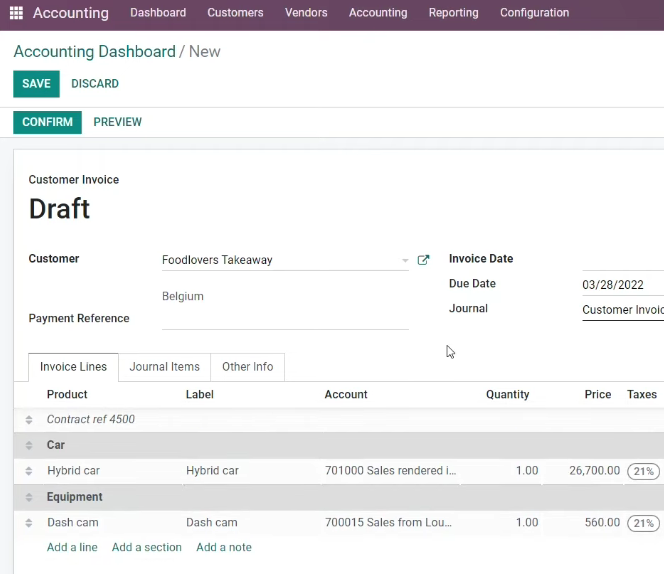Select the Contract ref 4500 note
This screenshot has width=664, height=574.
(x=91, y=419)
